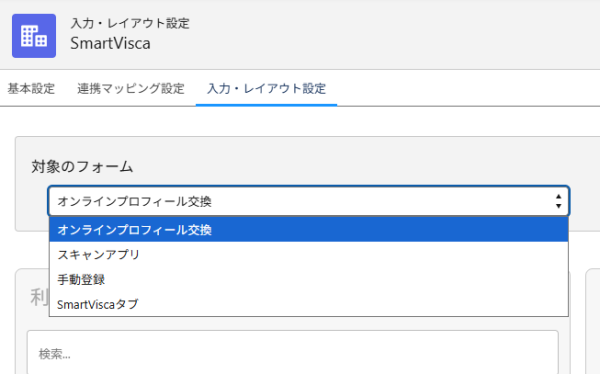Click the panel at the right edge
The height and width of the screenshot is (374, 600).
593,322
